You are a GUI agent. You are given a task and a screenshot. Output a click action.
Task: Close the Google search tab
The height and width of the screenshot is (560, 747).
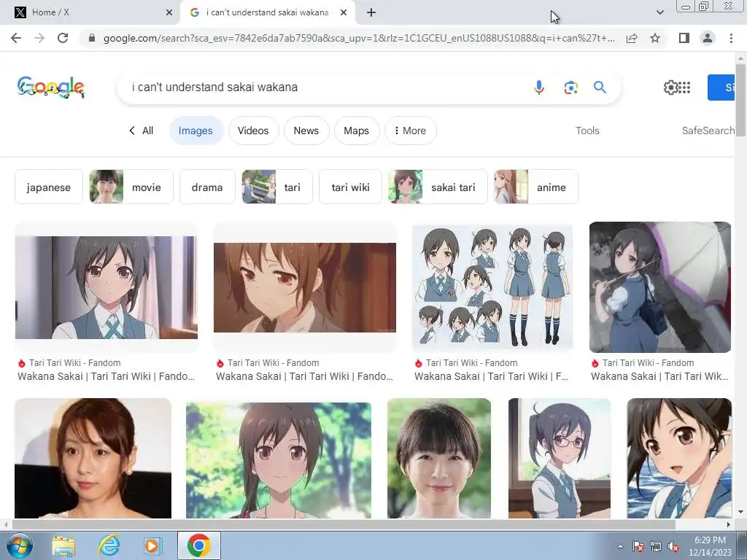click(x=344, y=13)
